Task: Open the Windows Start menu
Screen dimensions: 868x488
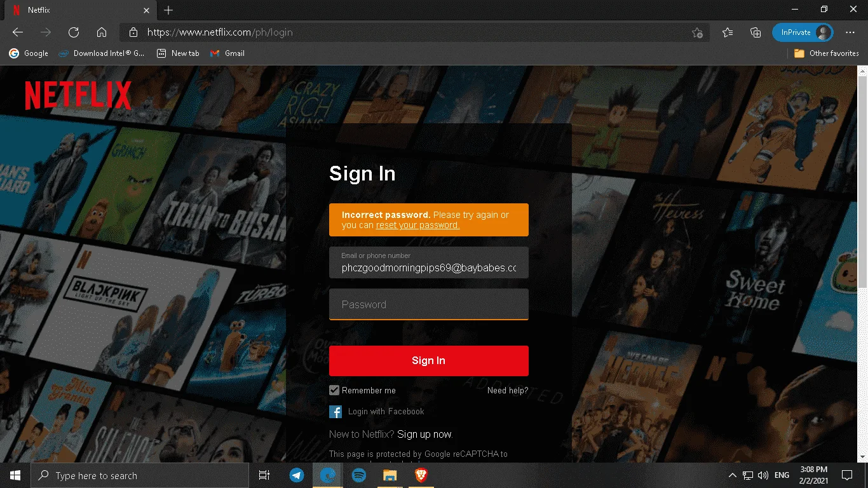Action: [x=15, y=475]
